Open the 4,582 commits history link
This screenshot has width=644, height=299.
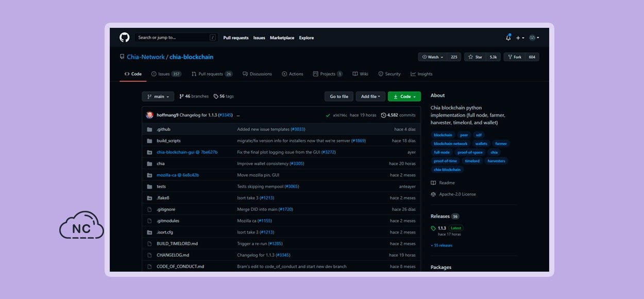tap(398, 115)
